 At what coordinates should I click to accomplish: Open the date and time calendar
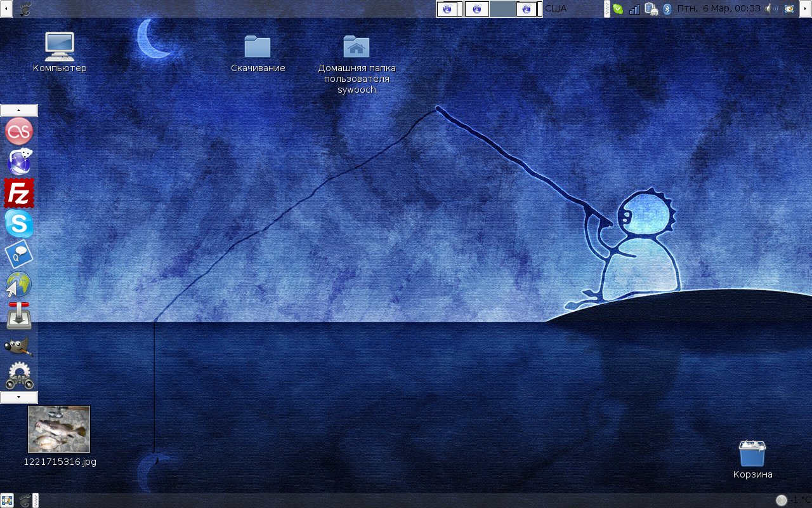tap(718, 9)
